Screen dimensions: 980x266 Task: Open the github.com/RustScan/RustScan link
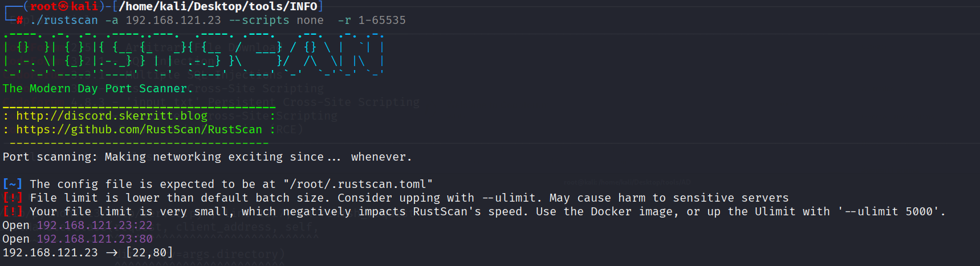pyautogui.click(x=139, y=129)
